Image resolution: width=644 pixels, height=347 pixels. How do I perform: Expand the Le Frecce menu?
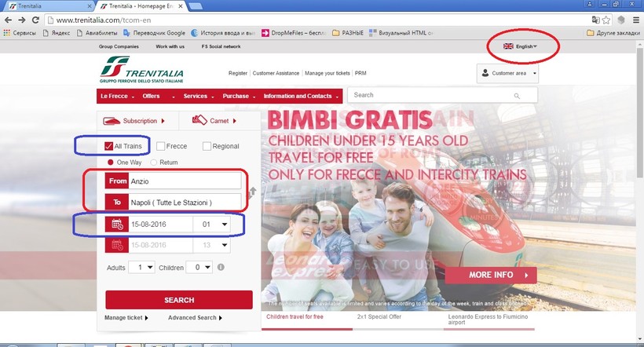(x=117, y=96)
